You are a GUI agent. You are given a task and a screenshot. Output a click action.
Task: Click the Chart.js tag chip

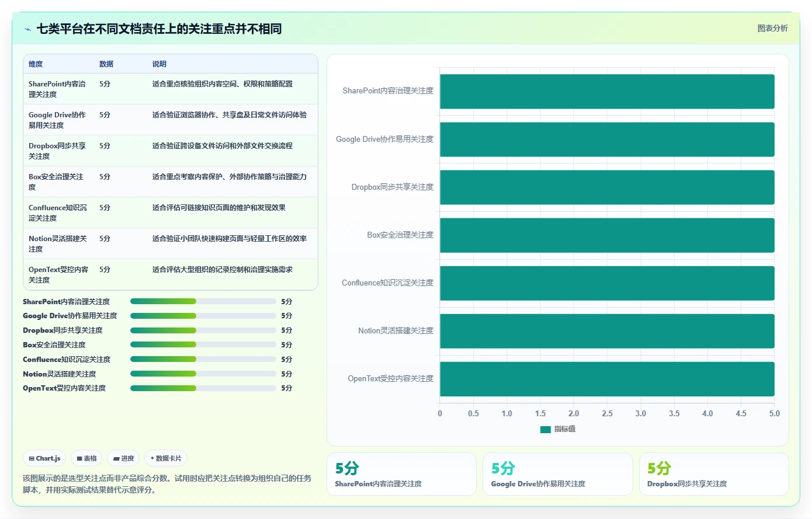[44, 458]
